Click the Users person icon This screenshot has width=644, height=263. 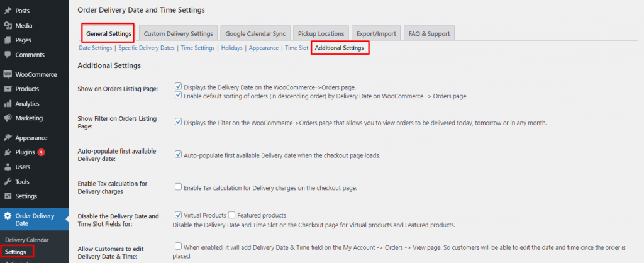tap(8, 167)
